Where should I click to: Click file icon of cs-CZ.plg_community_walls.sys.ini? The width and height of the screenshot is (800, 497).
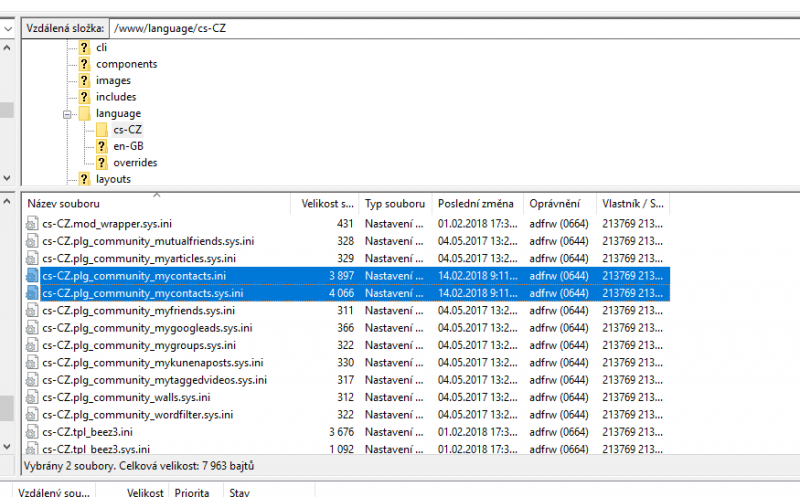coord(32,397)
